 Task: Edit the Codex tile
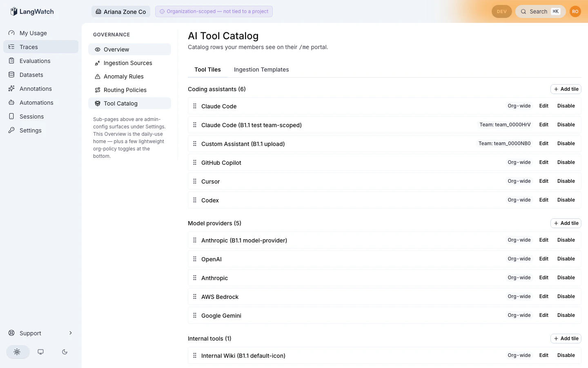543,200
